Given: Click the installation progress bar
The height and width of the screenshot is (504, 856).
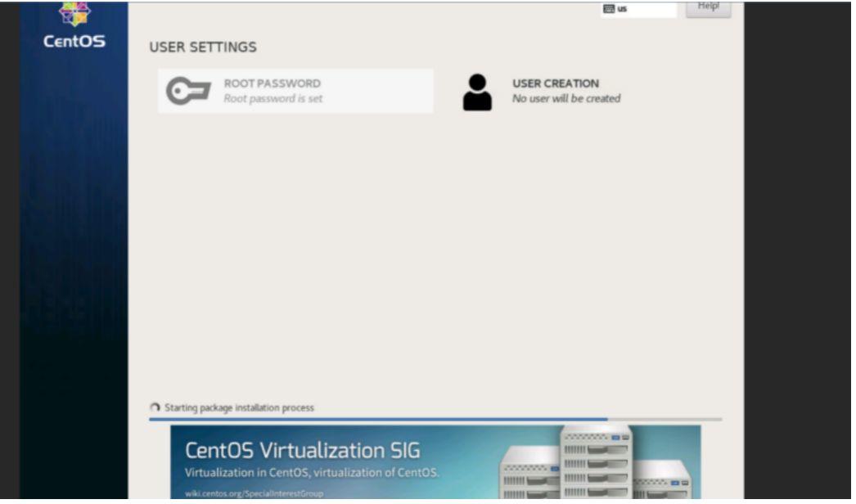Looking at the screenshot, I should [x=435, y=419].
